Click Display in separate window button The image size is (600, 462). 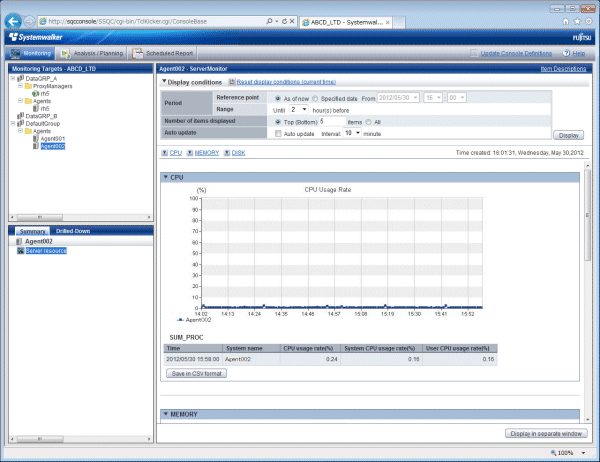(x=546, y=434)
